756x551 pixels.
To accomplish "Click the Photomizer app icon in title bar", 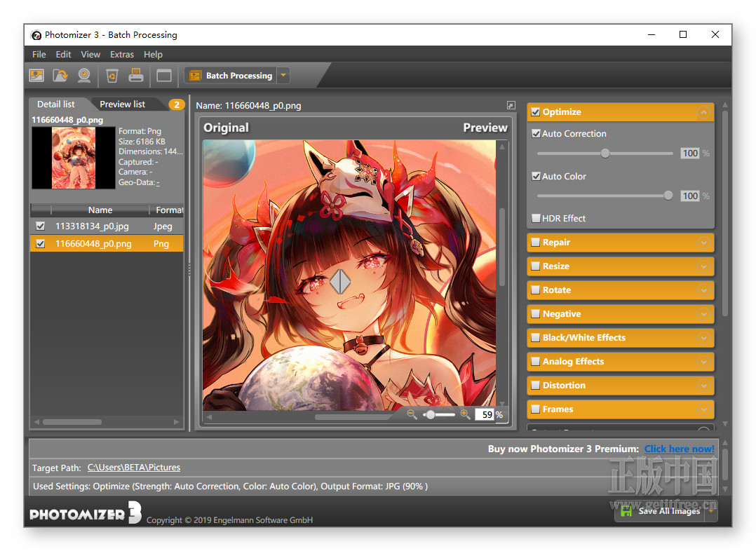I will click(36, 35).
